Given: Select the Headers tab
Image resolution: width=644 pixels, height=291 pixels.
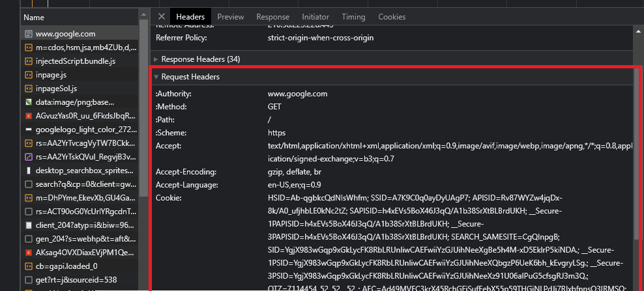Looking at the screenshot, I should (190, 17).
